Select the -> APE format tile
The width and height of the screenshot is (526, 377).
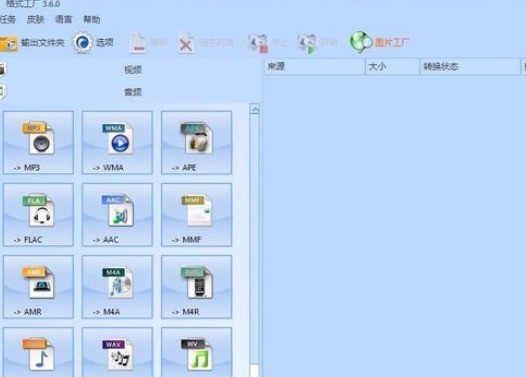pyautogui.click(x=196, y=143)
